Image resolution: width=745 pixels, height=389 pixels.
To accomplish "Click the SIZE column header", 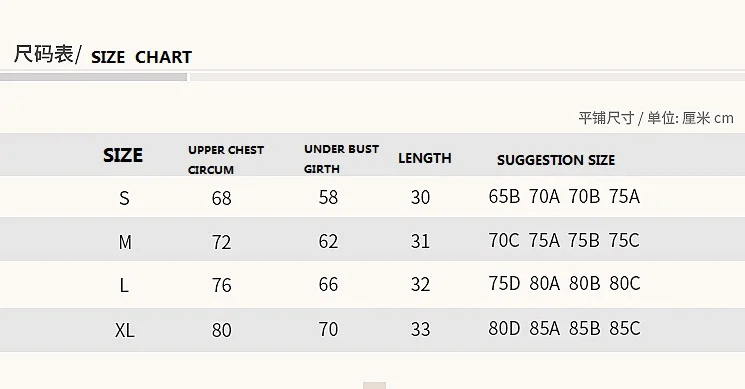I will click(x=123, y=155).
